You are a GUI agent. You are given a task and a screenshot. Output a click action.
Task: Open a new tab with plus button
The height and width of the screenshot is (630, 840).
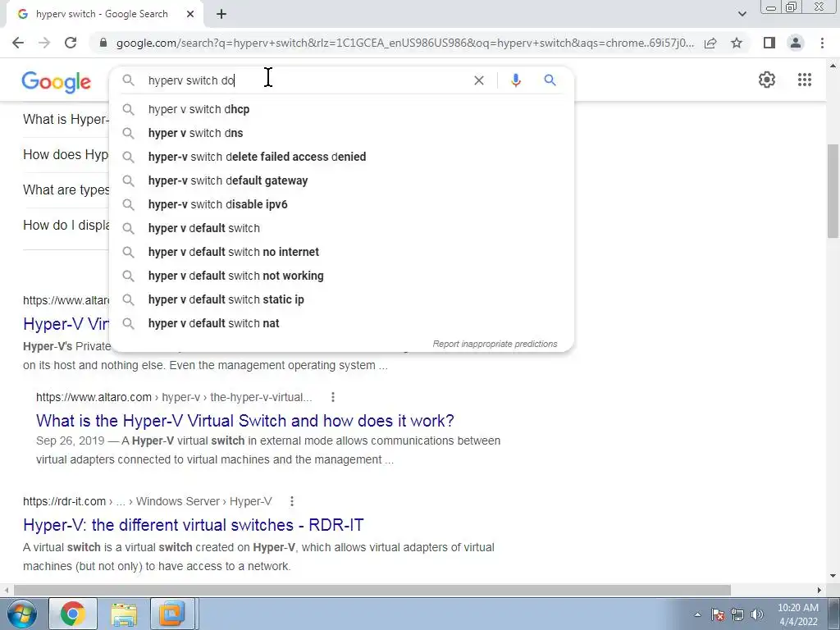[221, 14]
